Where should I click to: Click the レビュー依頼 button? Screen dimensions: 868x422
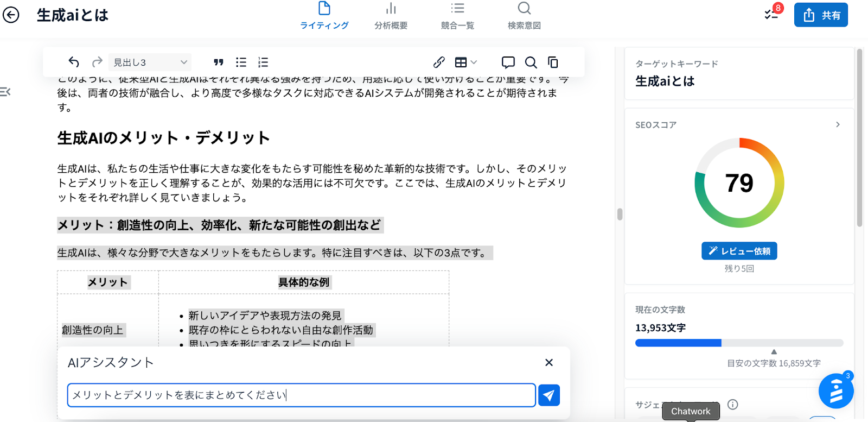click(739, 251)
